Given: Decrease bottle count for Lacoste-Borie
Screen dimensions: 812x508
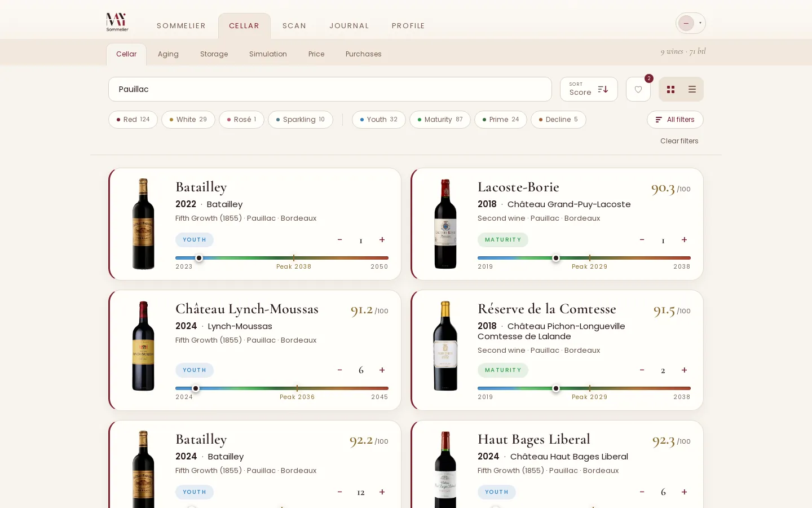Looking at the screenshot, I should click(642, 240).
